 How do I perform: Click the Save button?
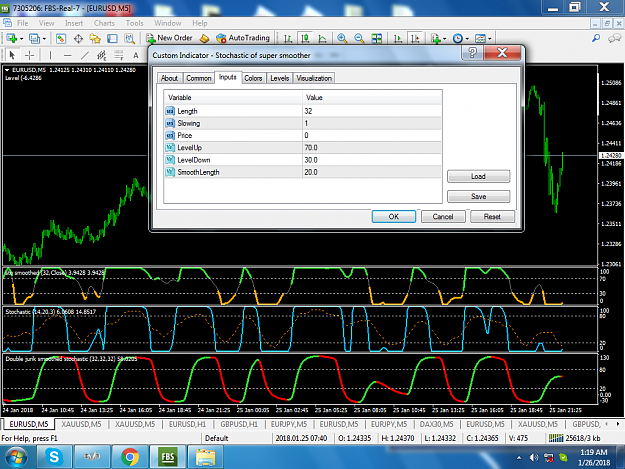[478, 196]
